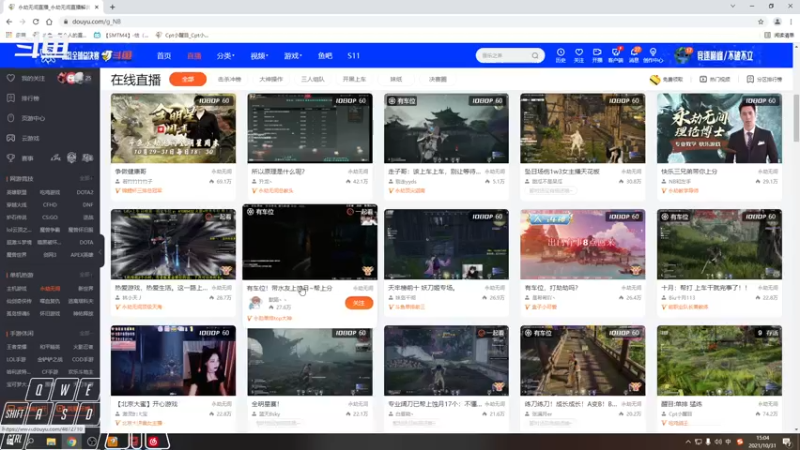Open COD手游 link in sidebar
The image size is (800, 450).
click(83, 359)
